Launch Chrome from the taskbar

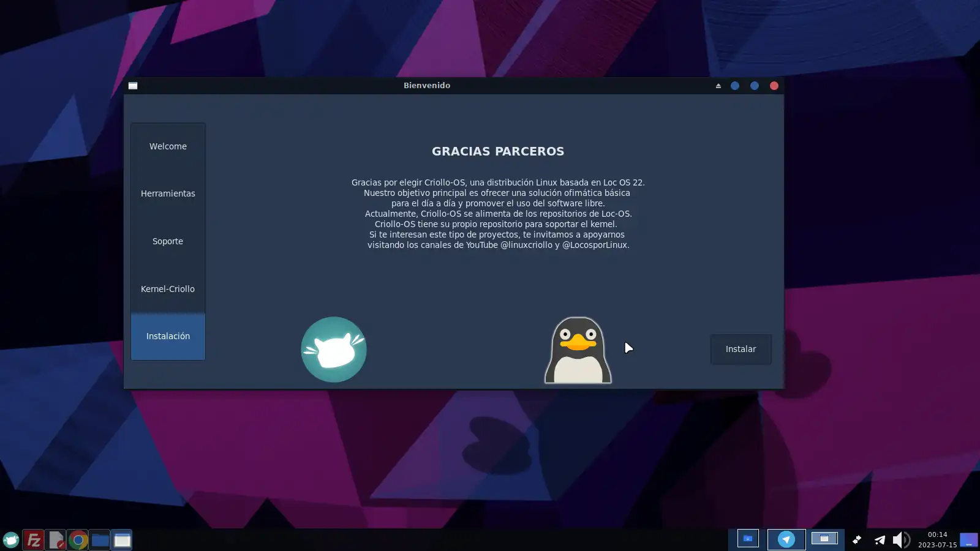click(x=78, y=540)
